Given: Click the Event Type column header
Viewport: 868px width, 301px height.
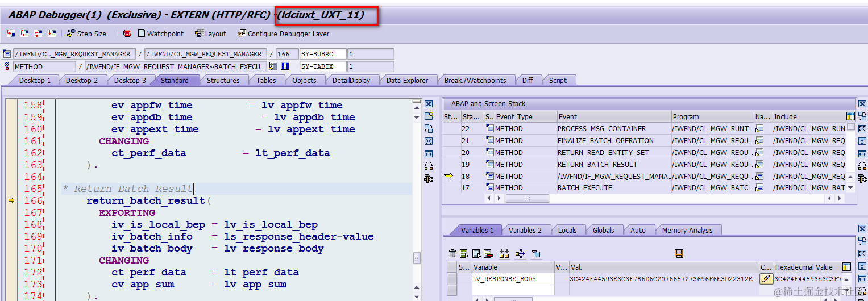Looking at the screenshot, I should tap(525, 116).
